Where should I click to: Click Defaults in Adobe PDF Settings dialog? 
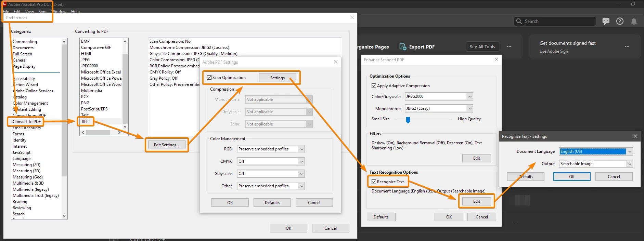pyautogui.click(x=272, y=203)
